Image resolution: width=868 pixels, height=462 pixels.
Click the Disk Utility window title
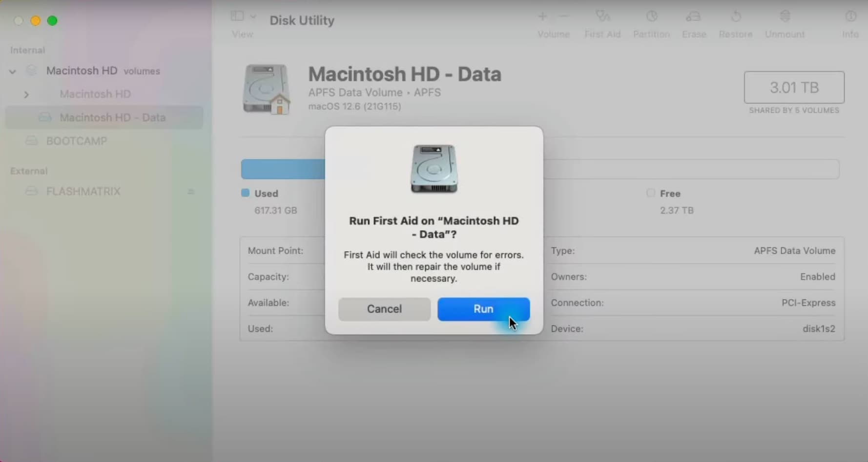point(302,20)
